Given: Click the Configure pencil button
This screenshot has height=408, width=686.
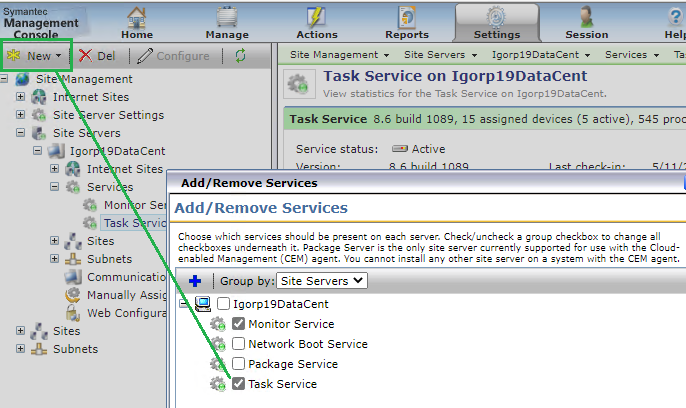Looking at the screenshot, I should click(173, 56).
